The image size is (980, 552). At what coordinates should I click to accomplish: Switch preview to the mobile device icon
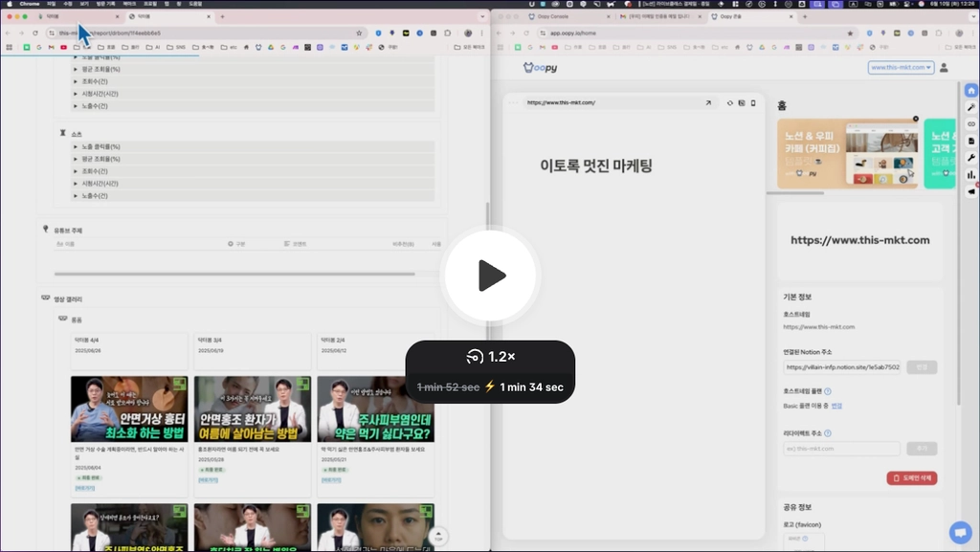(753, 102)
